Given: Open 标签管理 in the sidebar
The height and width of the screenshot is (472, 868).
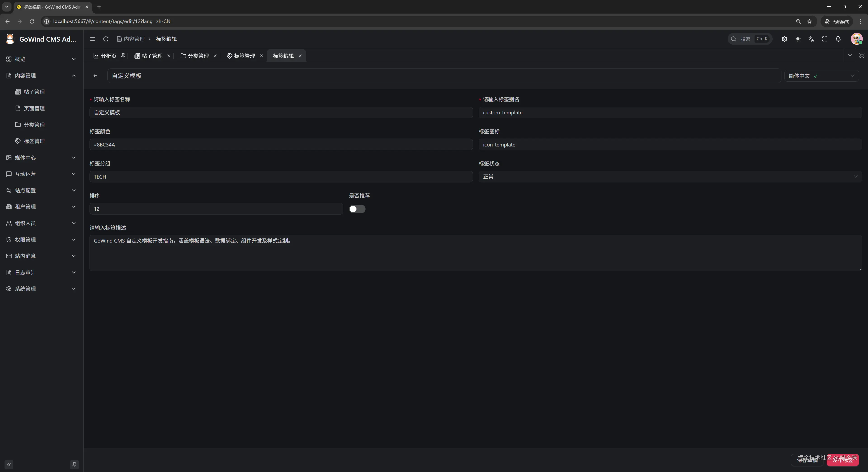Looking at the screenshot, I should [x=34, y=141].
